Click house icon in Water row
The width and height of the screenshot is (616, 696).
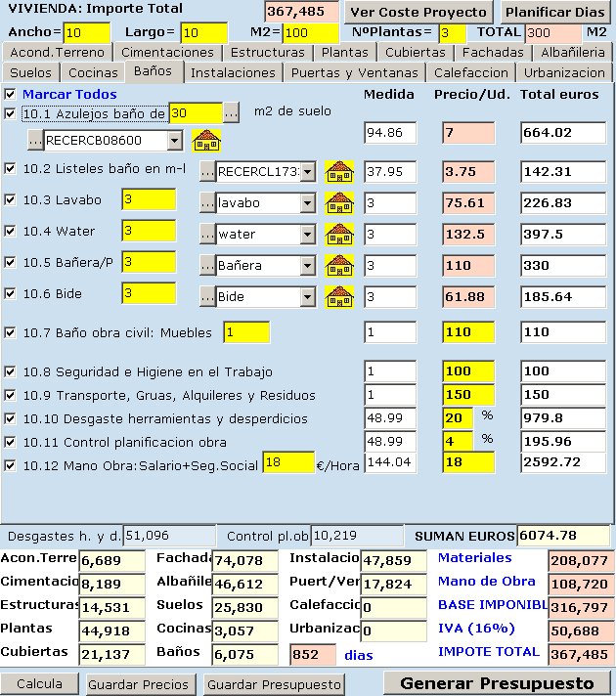click(x=339, y=235)
